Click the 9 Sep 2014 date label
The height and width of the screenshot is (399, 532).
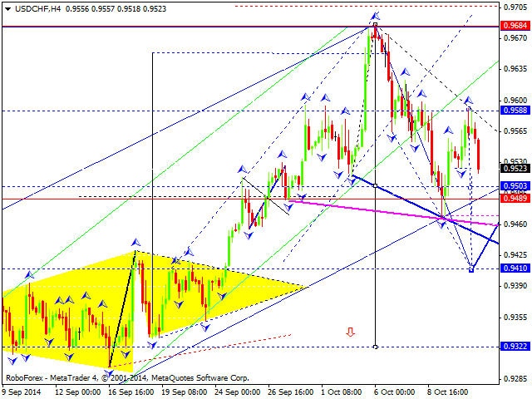click(x=23, y=392)
